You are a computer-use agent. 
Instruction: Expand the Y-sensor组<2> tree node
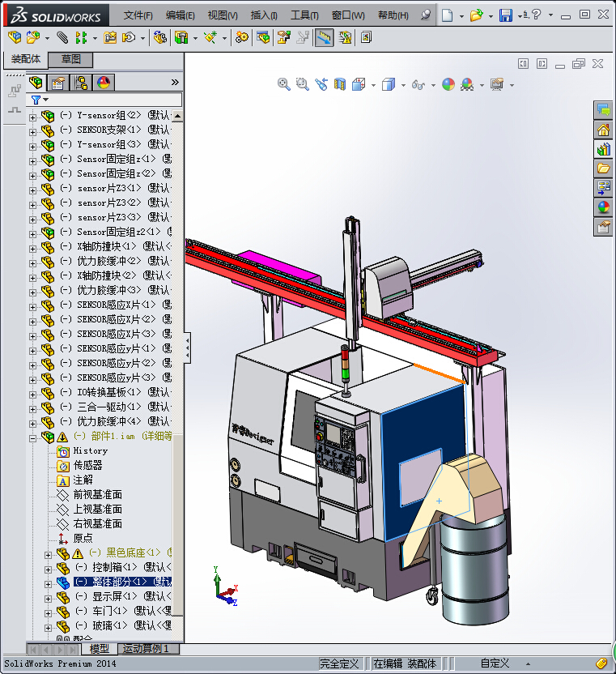(x=32, y=117)
